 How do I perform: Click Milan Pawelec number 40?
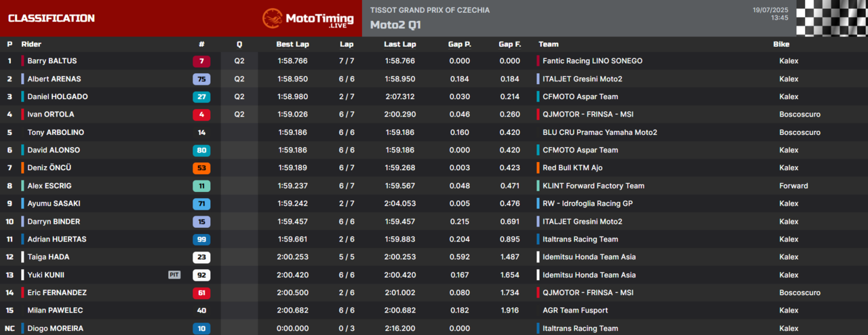[201, 310]
